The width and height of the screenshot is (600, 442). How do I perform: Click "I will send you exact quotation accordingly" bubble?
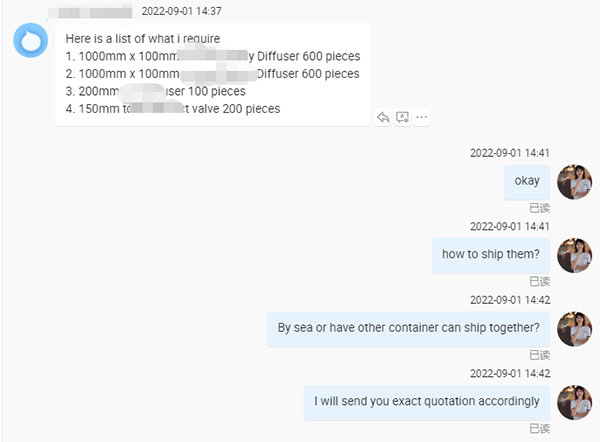click(x=427, y=403)
